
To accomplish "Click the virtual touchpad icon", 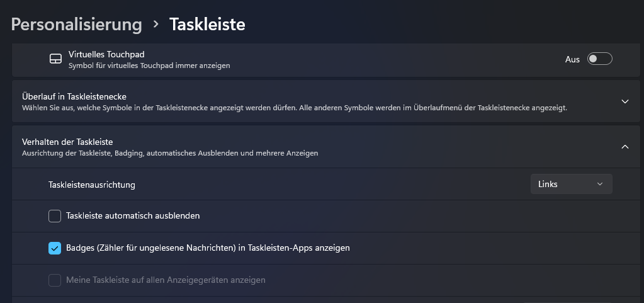I will point(55,59).
